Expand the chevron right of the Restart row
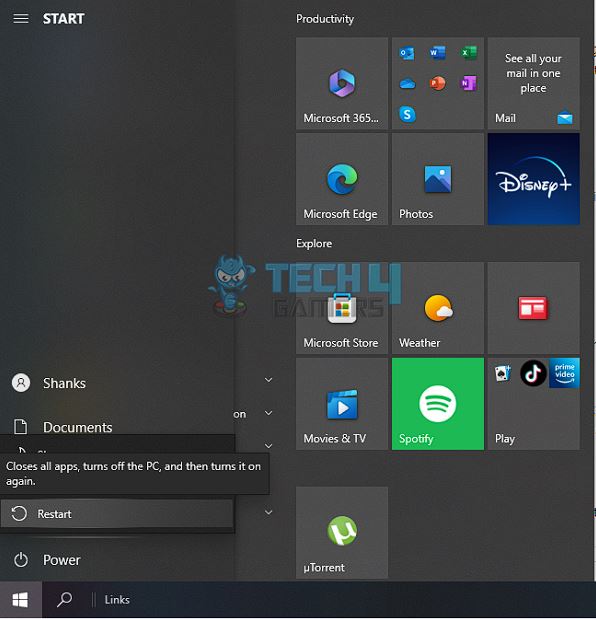This screenshot has width=596, height=619. pyautogui.click(x=268, y=512)
